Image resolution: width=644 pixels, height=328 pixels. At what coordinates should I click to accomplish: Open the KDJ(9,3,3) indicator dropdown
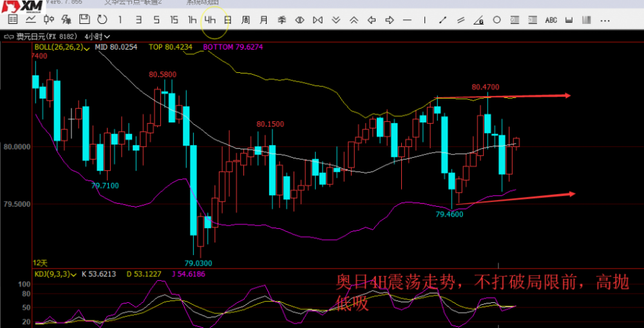point(55,274)
